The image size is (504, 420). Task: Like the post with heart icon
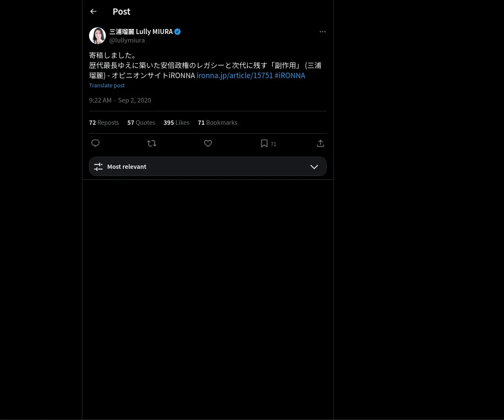click(x=208, y=144)
